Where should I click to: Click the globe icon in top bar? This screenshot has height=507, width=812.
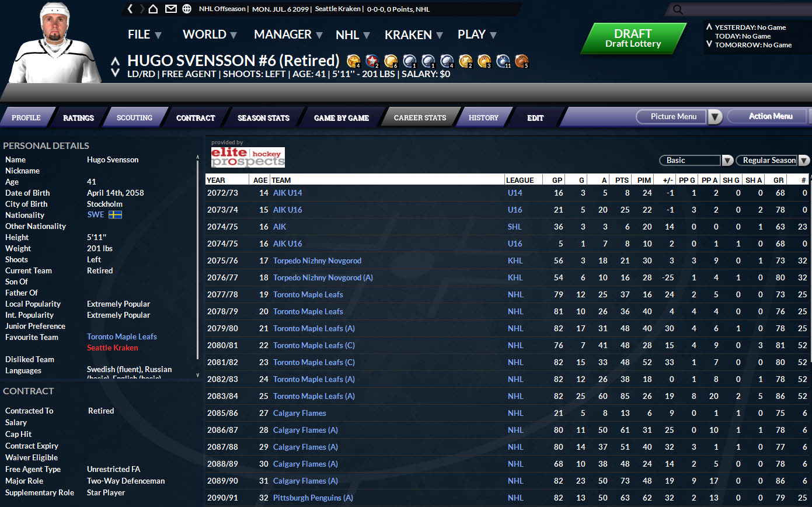click(x=187, y=9)
